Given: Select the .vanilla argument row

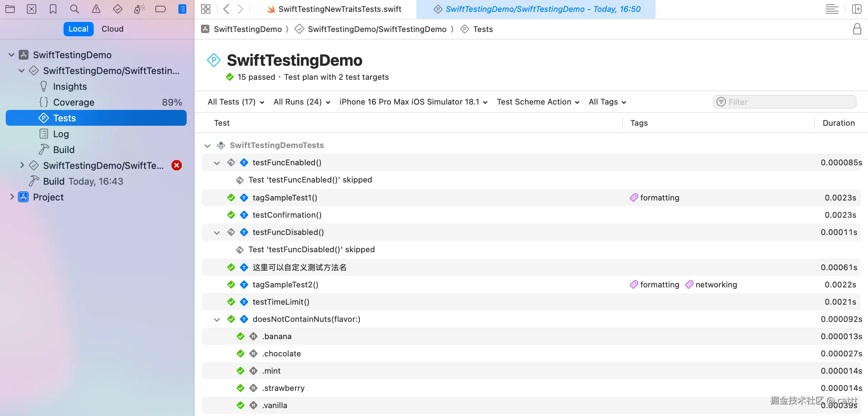Looking at the screenshot, I should pos(531,405).
